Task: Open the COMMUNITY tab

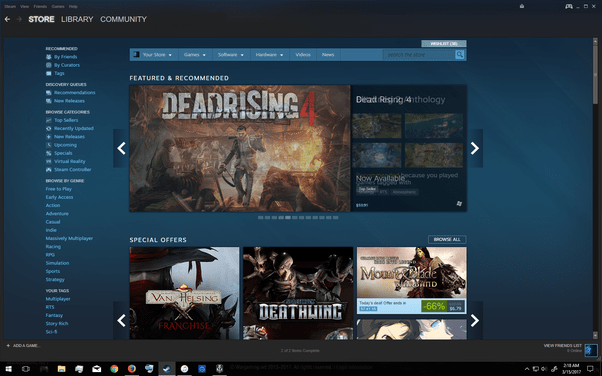Action: pyautogui.click(x=123, y=19)
